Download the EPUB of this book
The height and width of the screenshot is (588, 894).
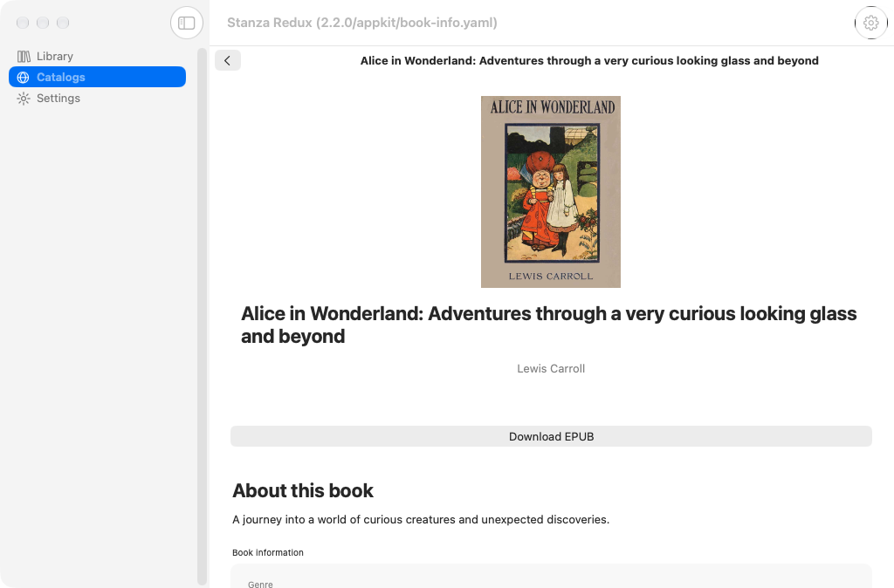click(551, 436)
